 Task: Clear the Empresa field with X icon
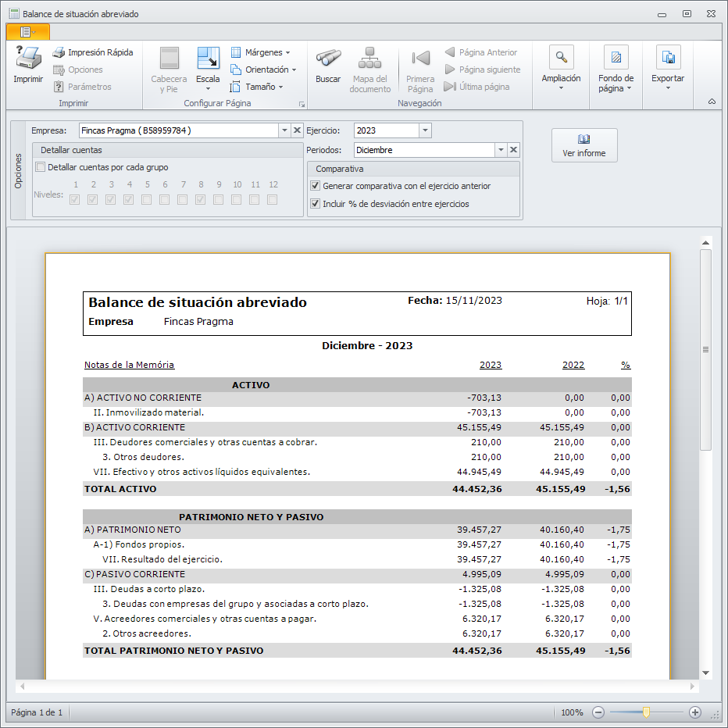point(297,130)
